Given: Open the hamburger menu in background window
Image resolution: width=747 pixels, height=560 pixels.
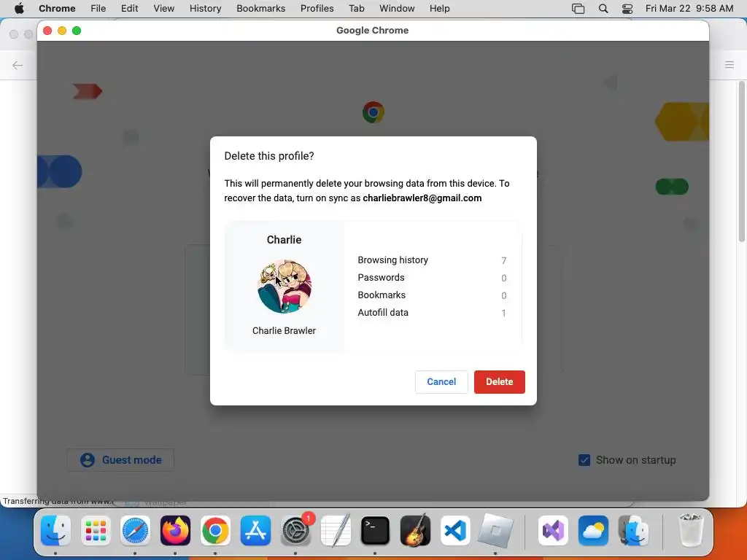Looking at the screenshot, I should pyautogui.click(x=729, y=65).
